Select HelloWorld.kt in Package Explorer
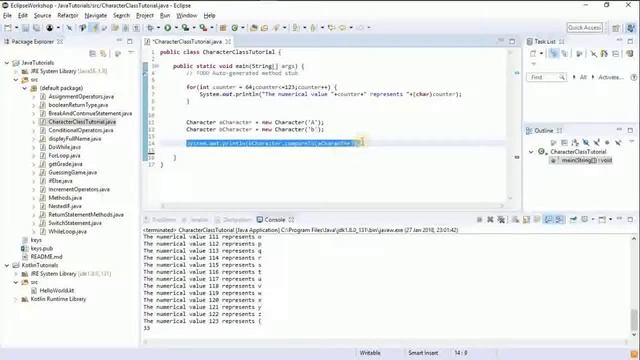This screenshot has width=640, height=360. tap(57, 291)
